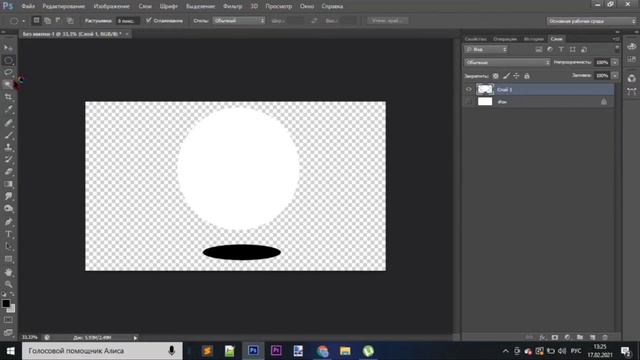The height and width of the screenshot is (360, 640).
Task: Click the add layer mask button
Action: 555,338
